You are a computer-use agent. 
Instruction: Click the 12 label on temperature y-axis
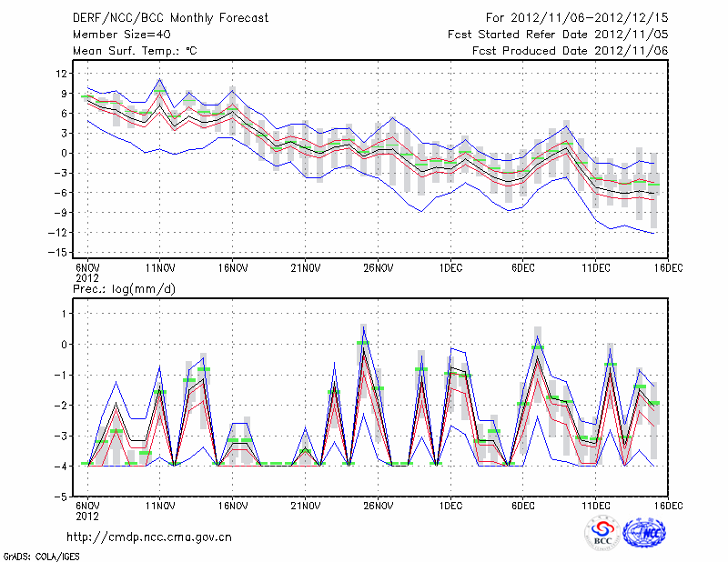(x=64, y=73)
